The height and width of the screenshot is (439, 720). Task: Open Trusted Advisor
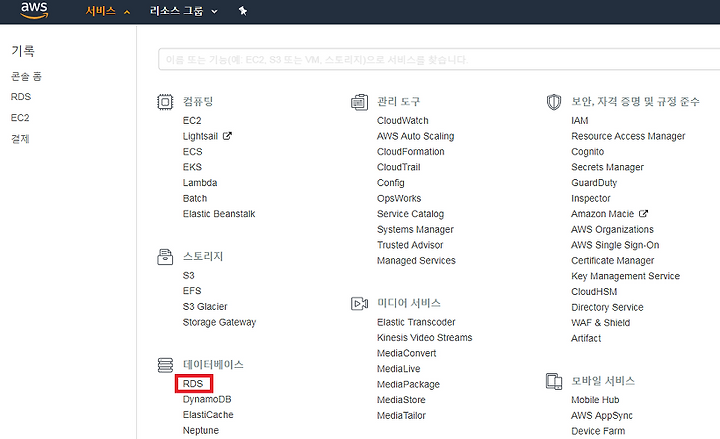tap(410, 245)
